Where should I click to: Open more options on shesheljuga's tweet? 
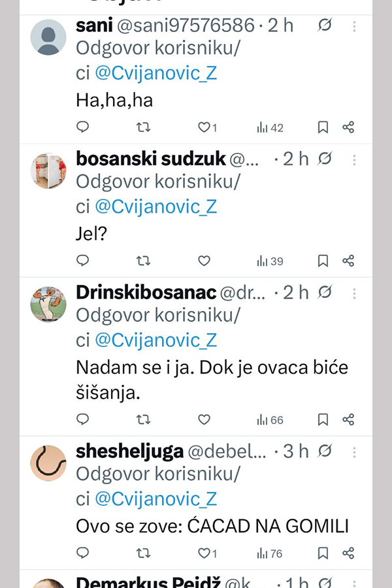(x=354, y=451)
